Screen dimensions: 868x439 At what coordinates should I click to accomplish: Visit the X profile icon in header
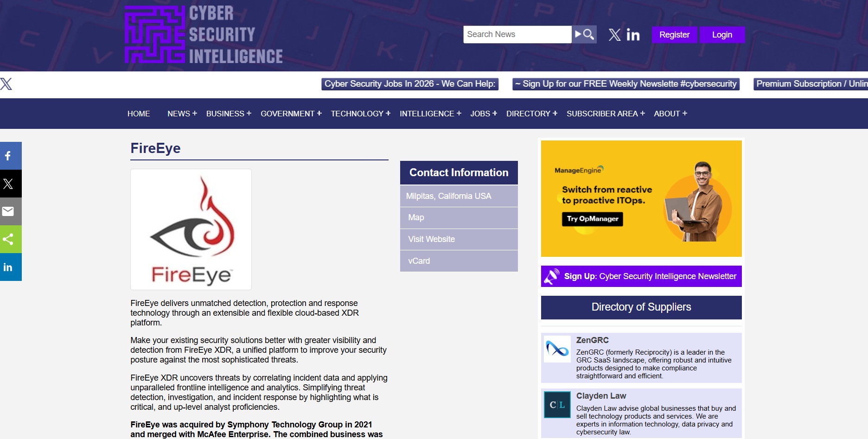614,35
